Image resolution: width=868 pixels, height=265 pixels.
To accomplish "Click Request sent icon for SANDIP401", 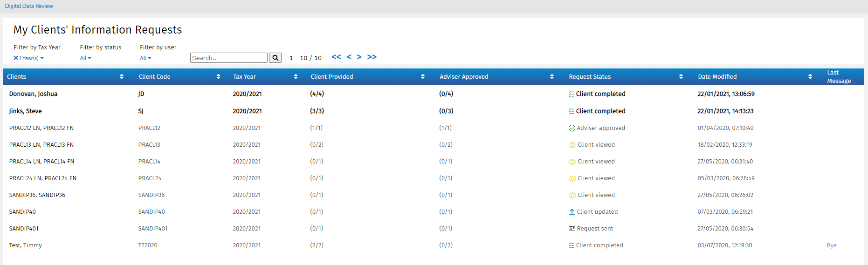I will tap(572, 229).
